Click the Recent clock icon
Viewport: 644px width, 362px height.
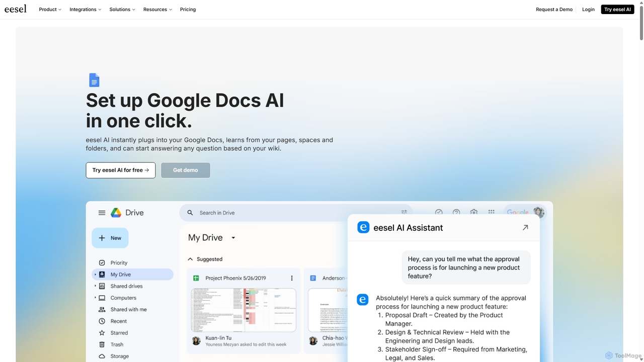click(x=102, y=321)
